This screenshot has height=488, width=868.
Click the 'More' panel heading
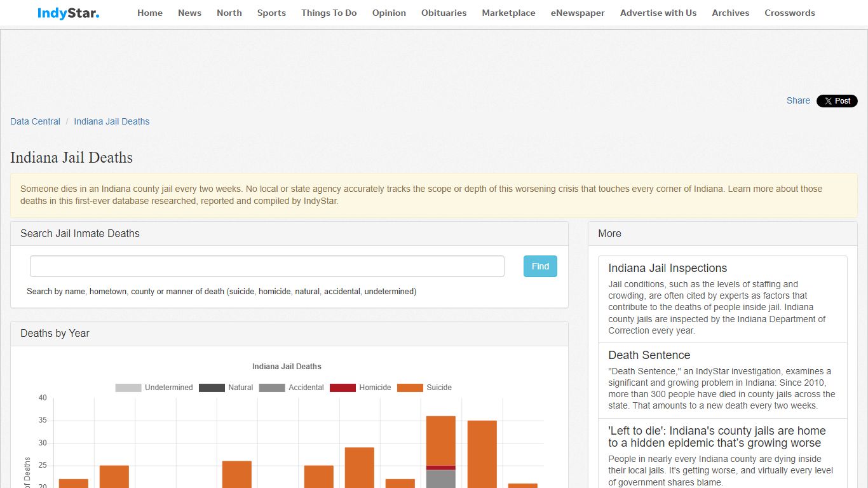pyautogui.click(x=609, y=233)
